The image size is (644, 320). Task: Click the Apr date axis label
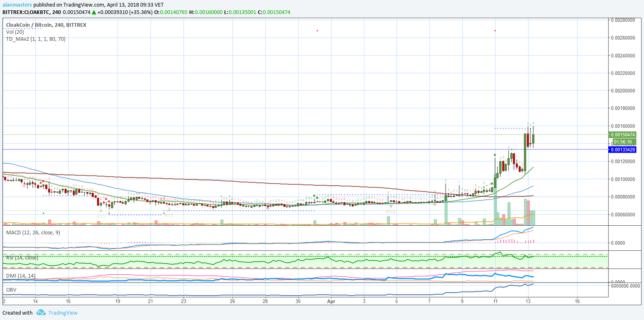(x=331, y=301)
